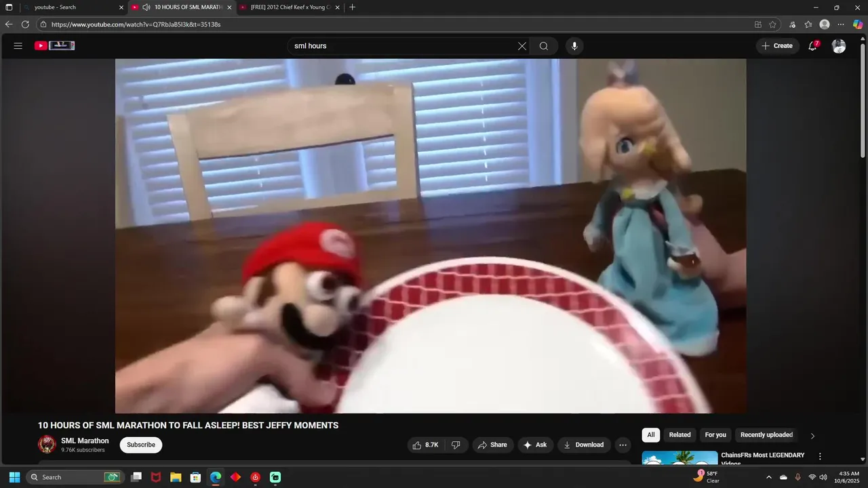Open the YouTube Create menu

[x=777, y=46]
